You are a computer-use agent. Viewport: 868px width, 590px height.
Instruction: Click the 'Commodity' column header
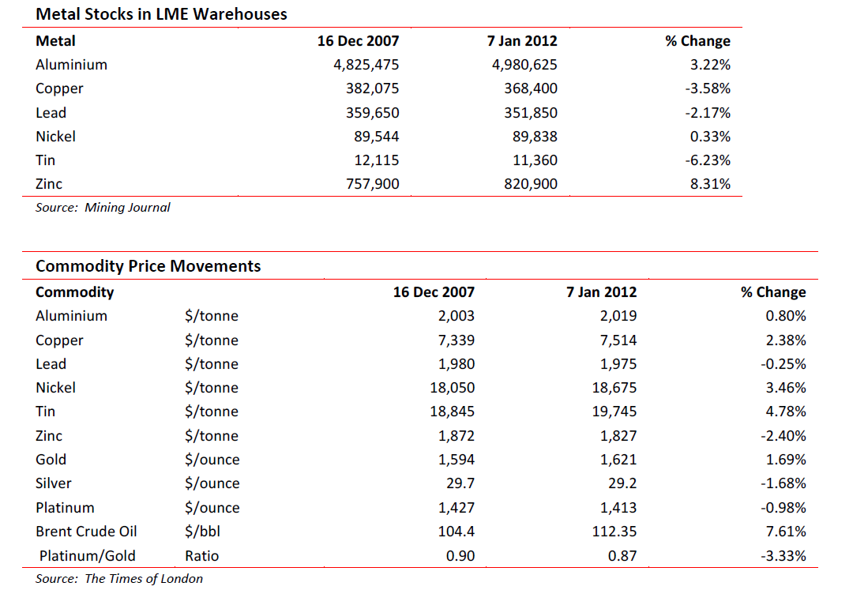pyautogui.click(x=74, y=292)
